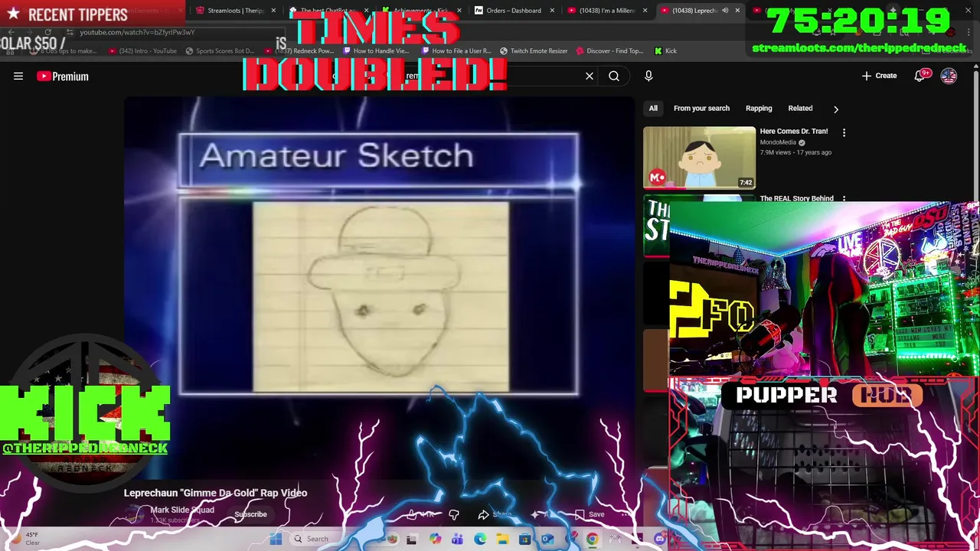This screenshot has width=980, height=551.
Task: Select the From your search chip
Action: pos(701,109)
